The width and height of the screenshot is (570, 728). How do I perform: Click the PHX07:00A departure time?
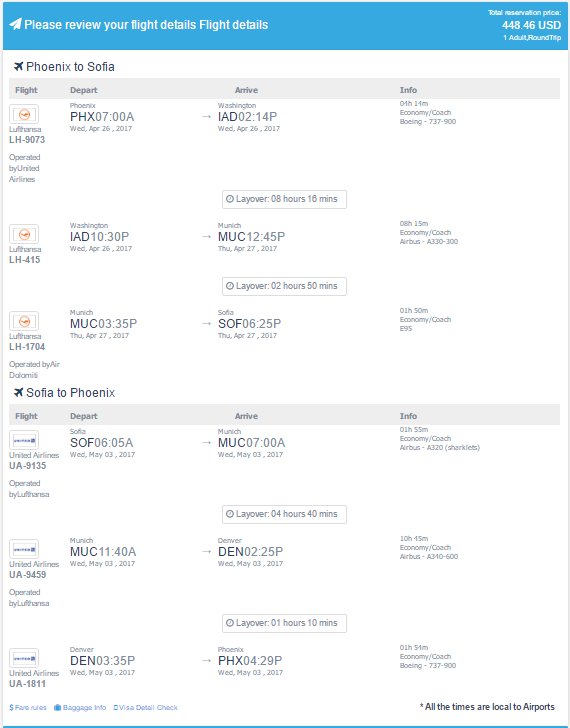tap(102, 117)
